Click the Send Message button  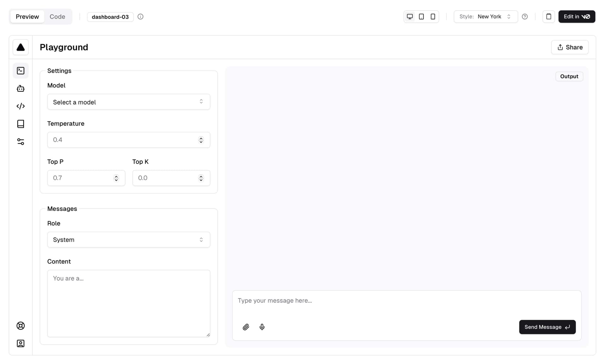point(547,327)
